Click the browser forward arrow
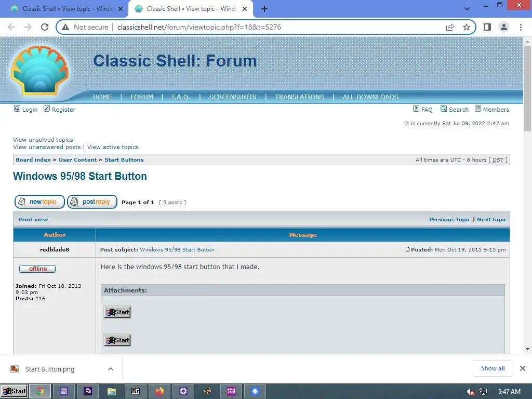 28,27
